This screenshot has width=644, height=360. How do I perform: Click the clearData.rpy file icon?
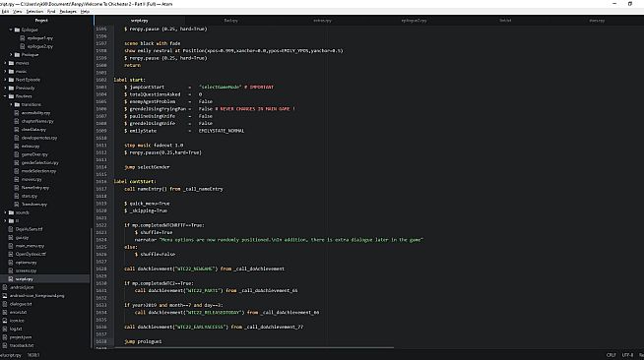17,130
